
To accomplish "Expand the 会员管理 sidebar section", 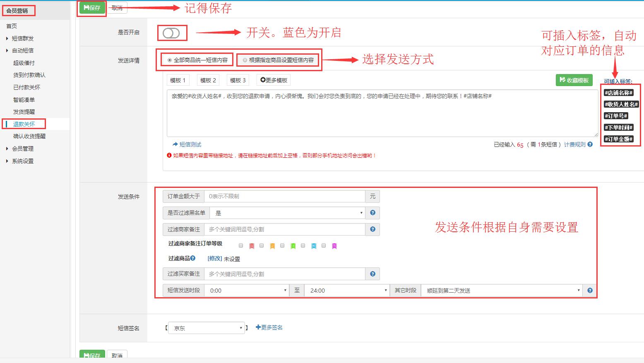I will [x=22, y=149].
